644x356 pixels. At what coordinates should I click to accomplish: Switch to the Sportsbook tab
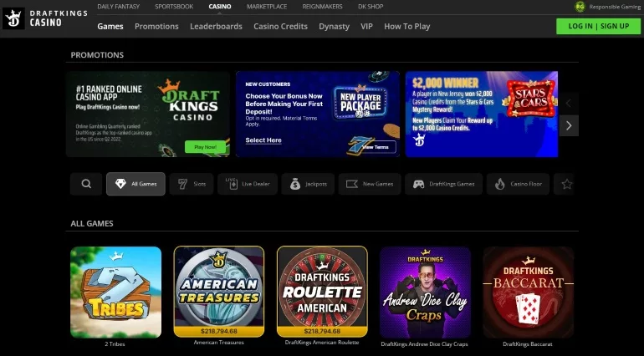[174, 7]
